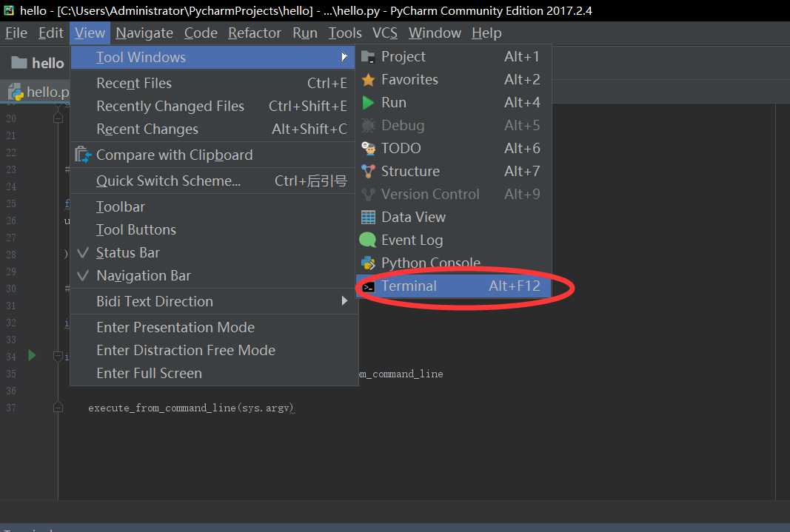Click the hello project folder icon
The image size is (790, 532).
pyautogui.click(x=19, y=62)
